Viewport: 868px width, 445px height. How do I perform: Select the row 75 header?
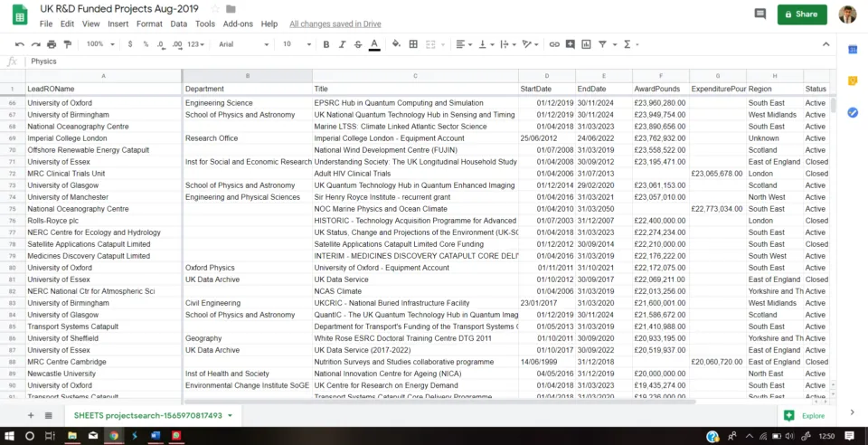12,209
